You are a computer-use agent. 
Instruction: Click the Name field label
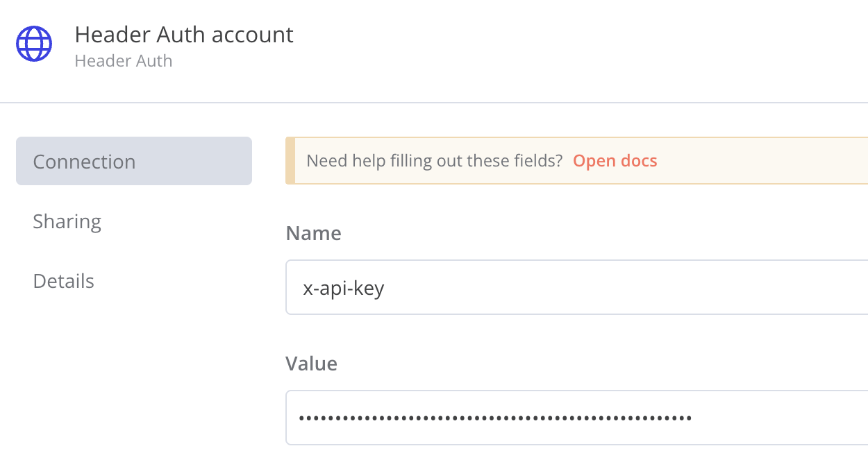click(x=313, y=233)
